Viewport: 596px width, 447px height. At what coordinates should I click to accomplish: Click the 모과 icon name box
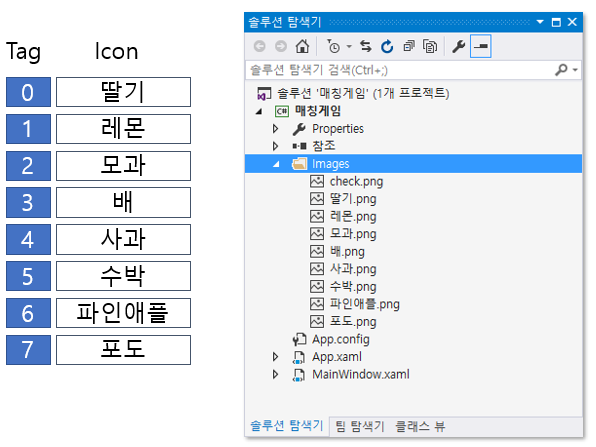pos(124,166)
